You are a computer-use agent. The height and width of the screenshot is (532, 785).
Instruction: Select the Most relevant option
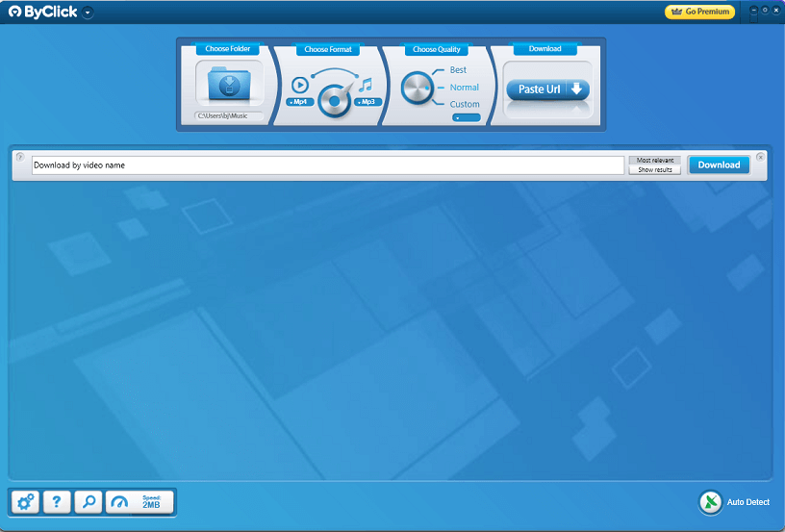pyautogui.click(x=655, y=160)
